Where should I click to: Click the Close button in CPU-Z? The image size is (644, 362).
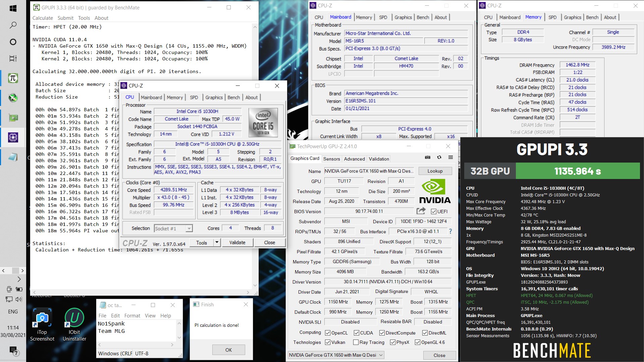269,242
